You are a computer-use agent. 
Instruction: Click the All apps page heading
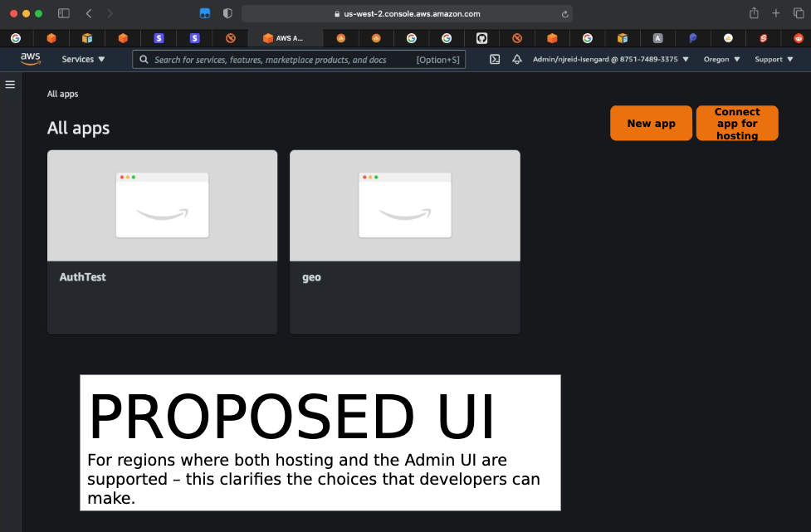(79, 128)
